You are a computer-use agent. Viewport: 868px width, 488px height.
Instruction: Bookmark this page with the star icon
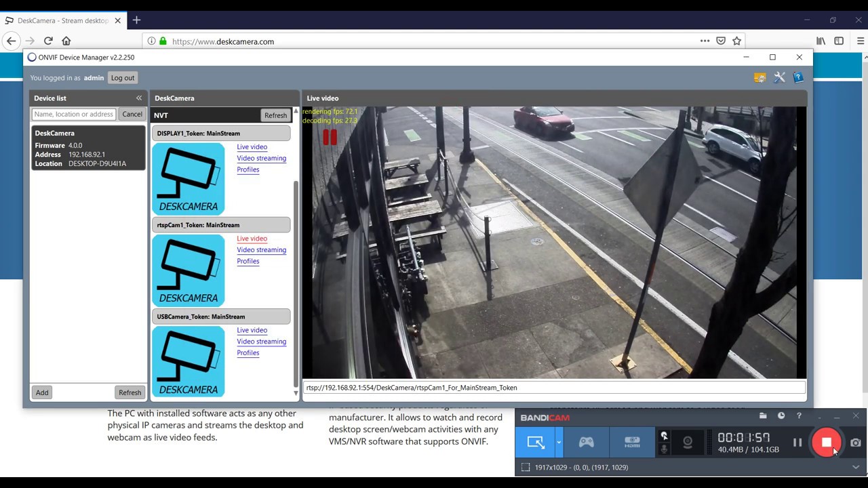pyautogui.click(x=737, y=41)
